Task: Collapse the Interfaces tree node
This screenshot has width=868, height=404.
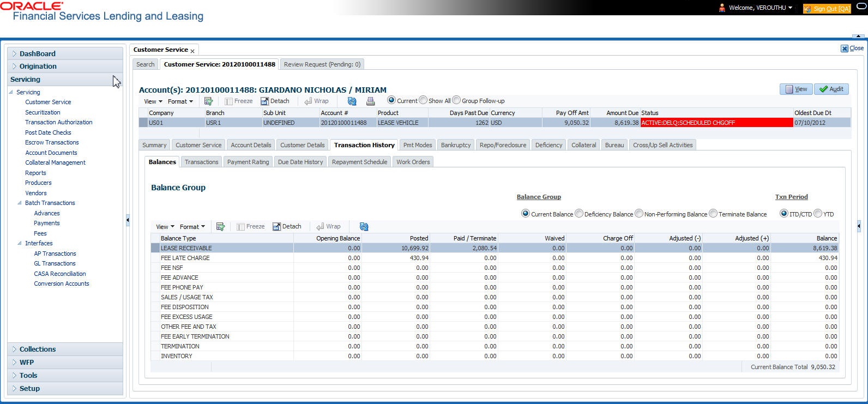Action: tap(20, 243)
